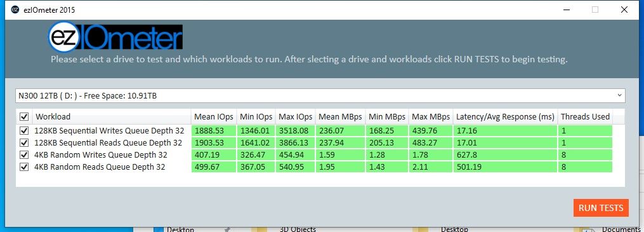Click the 499.67 Mean IOps cell
644x232 pixels.
point(214,167)
